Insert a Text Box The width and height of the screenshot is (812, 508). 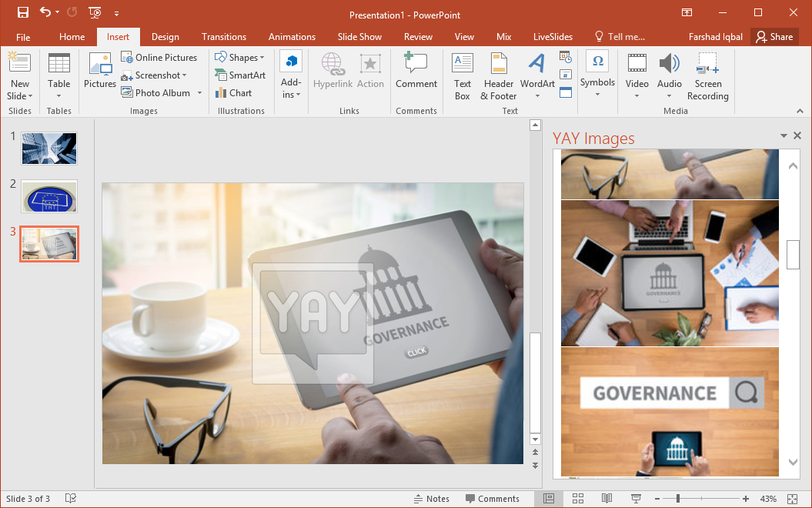click(x=462, y=75)
